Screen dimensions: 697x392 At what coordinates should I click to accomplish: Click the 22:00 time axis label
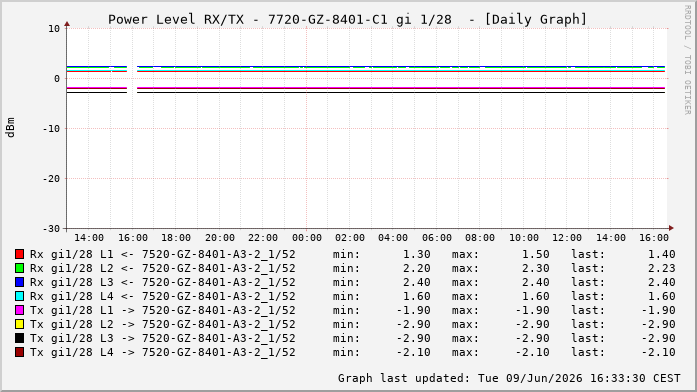[263, 238]
